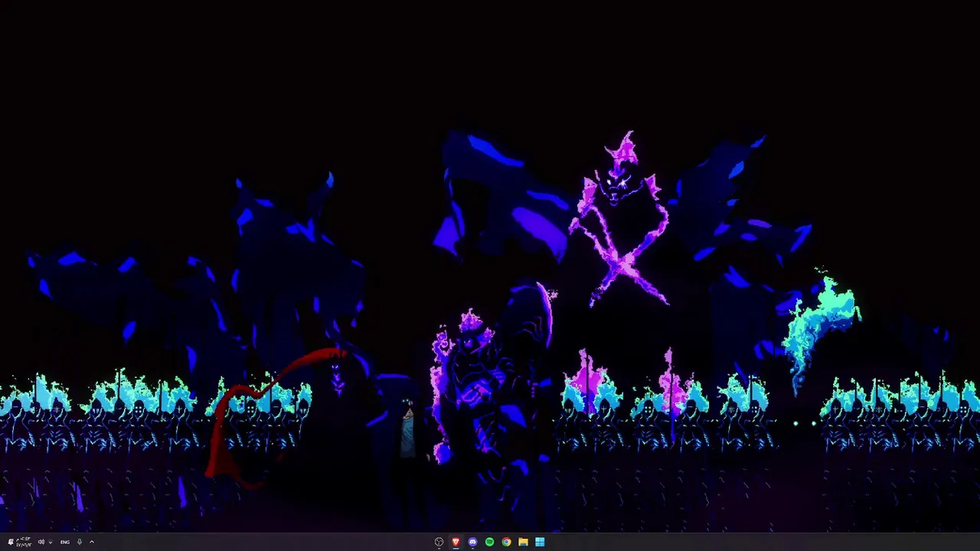Open Discord from the taskbar
This screenshot has height=551, width=980.
click(x=472, y=542)
